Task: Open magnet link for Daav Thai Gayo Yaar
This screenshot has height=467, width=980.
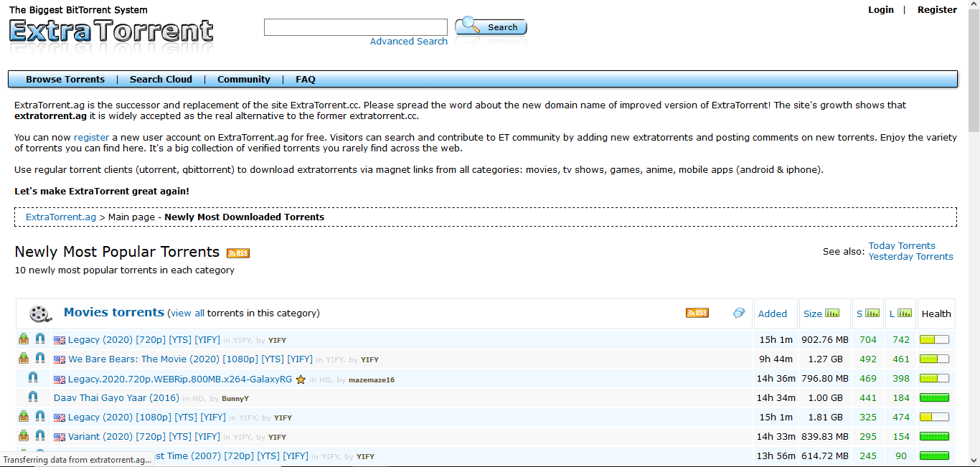Action: click(x=33, y=397)
